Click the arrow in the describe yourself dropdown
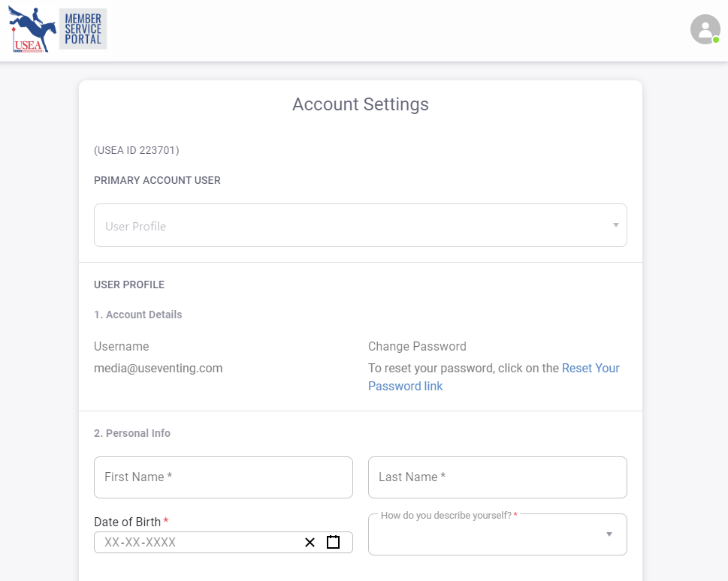The width and height of the screenshot is (728, 581). pyautogui.click(x=609, y=534)
